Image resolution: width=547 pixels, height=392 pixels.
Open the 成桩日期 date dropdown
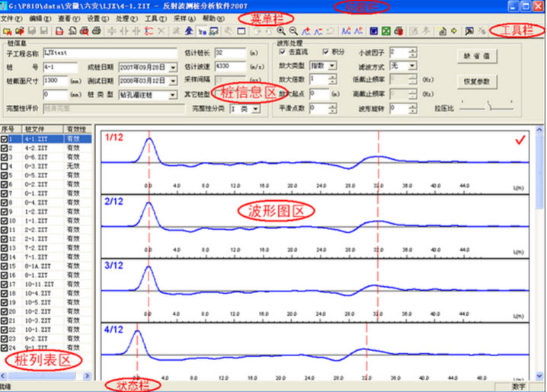coord(173,67)
